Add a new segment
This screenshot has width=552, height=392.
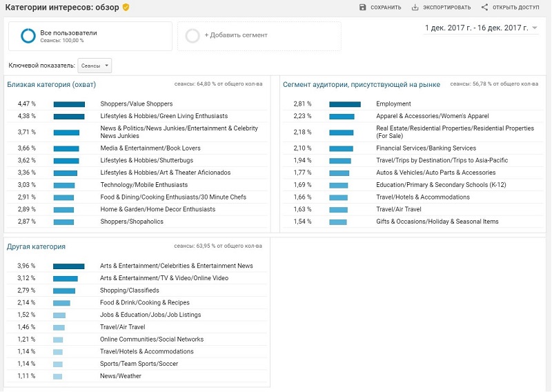point(259,36)
